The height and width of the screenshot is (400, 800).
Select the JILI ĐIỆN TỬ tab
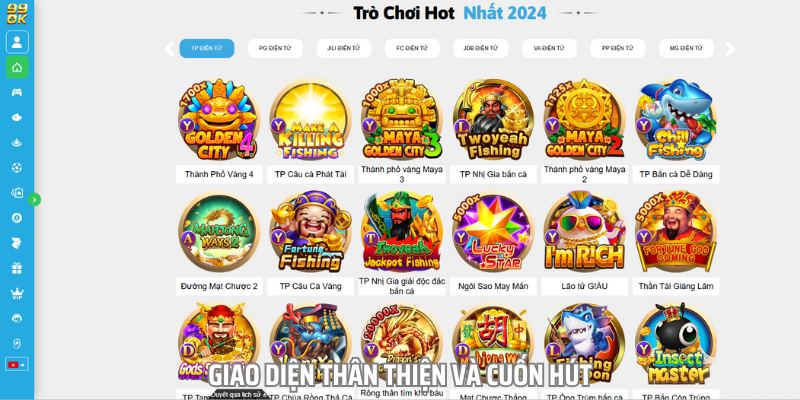click(344, 48)
